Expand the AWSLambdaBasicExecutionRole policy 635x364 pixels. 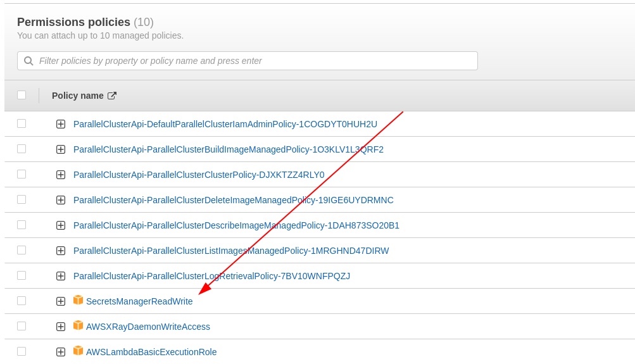[x=61, y=352]
